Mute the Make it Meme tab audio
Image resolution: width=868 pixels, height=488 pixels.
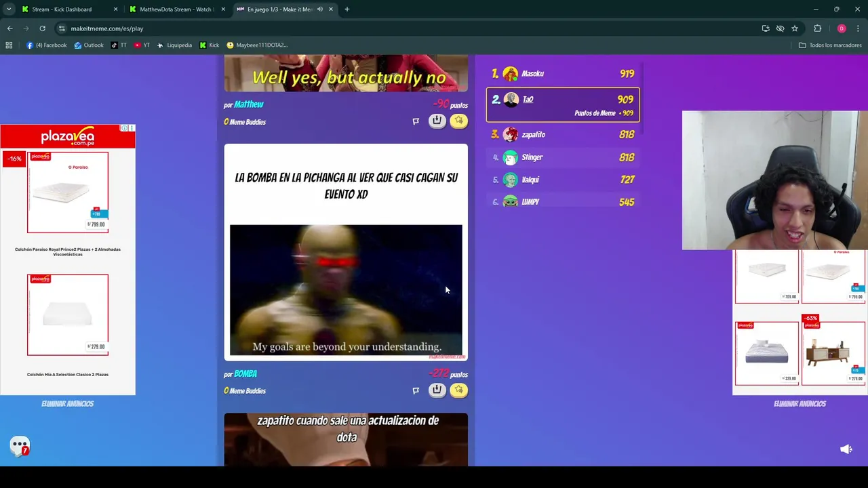[319, 9]
